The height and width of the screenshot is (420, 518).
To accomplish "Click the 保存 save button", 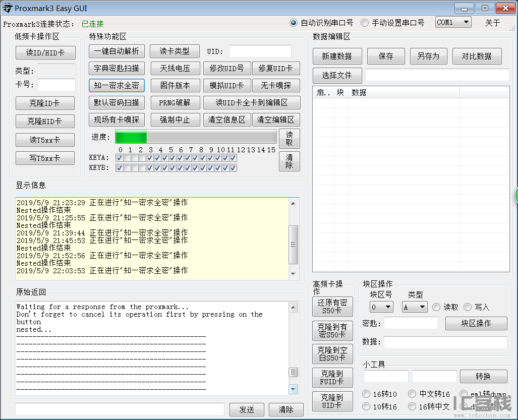I will pos(386,56).
